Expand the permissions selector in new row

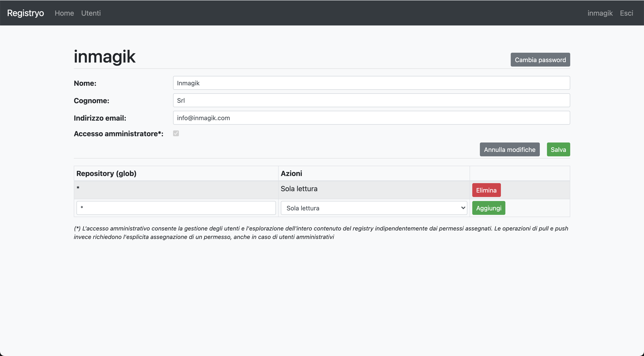[463, 208]
